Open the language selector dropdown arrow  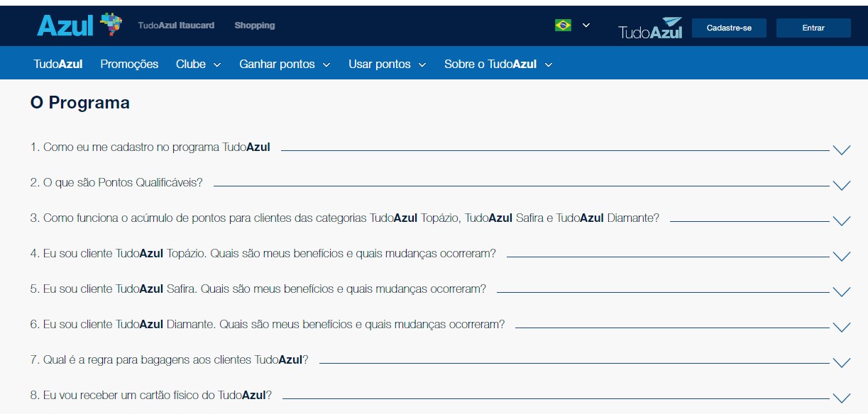[x=585, y=25]
